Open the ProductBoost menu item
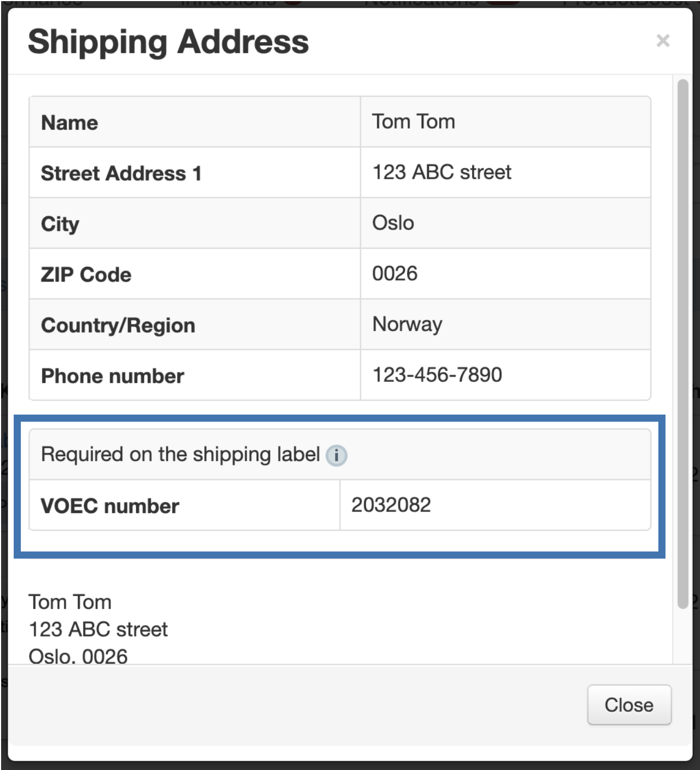 pos(624,3)
